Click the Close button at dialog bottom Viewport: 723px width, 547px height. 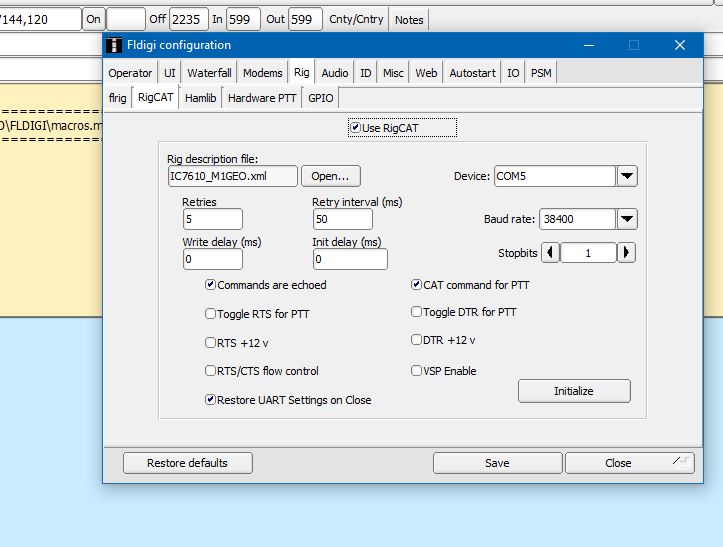pyautogui.click(x=618, y=463)
